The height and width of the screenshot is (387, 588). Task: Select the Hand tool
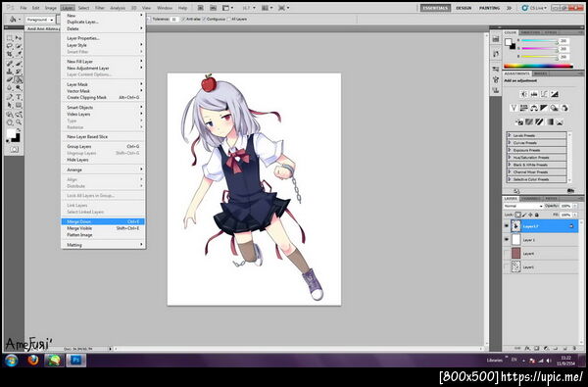pyautogui.click(x=10, y=122)
